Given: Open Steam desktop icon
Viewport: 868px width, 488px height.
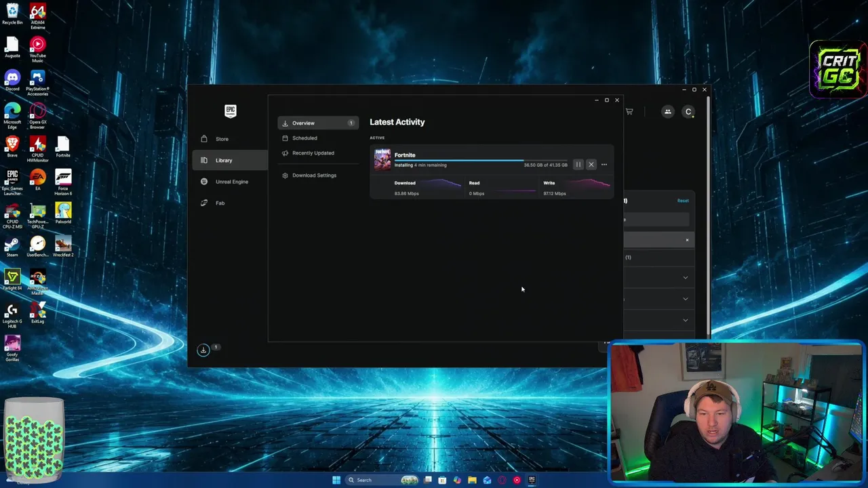Looking at the screenshot, I should (12, 247).
